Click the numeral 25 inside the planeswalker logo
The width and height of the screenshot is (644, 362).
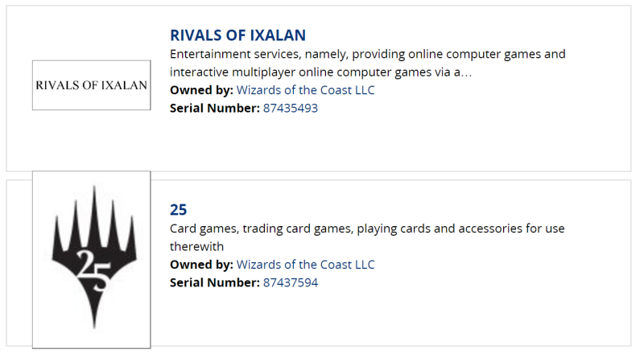pyautogui.click(x=94, y=271)
